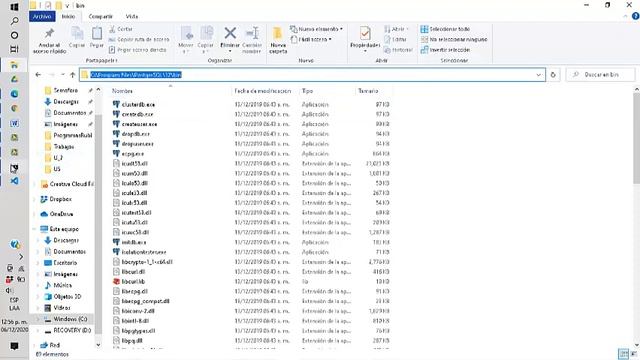Select RECOVERY (D:) drive
This screenshot has width=640, height=360.
click(72, 330)
